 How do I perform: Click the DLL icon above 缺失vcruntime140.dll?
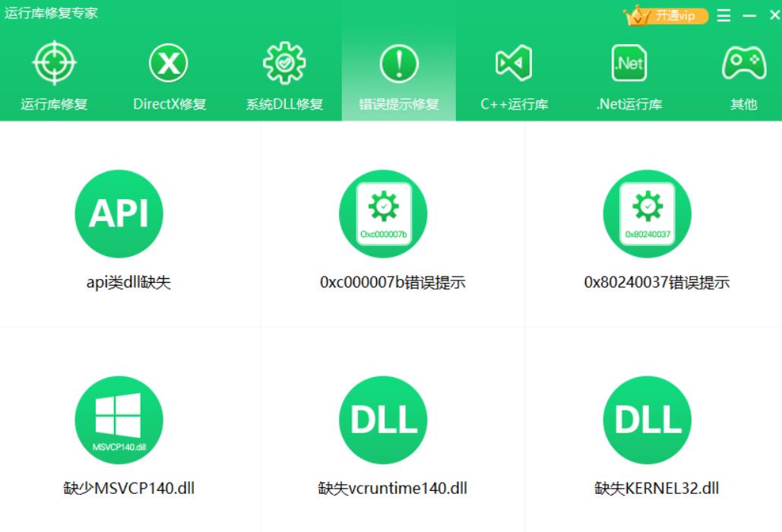pyautogui.click(x=383, y=420)
